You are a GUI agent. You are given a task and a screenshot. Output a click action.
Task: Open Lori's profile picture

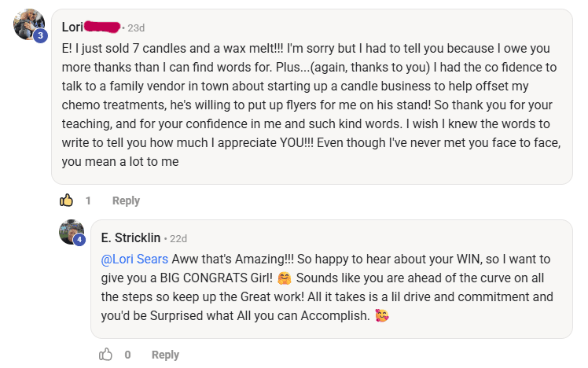28,24
